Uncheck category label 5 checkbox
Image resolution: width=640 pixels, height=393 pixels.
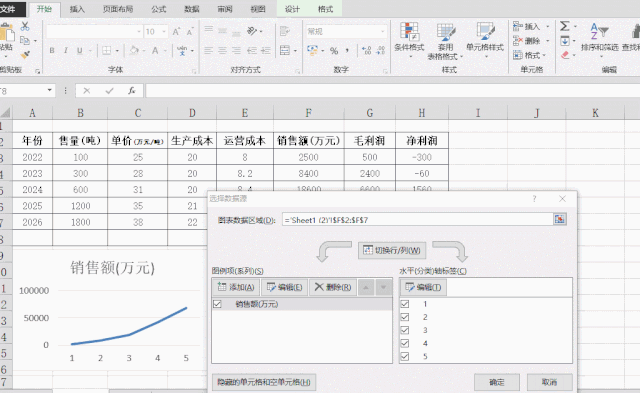click(404, 356)
